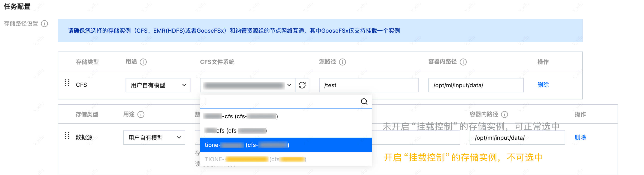Image resolution: width=644 pixels, height=175 pixels.
Task: Click 删除 to delete the 数据源 row
Action: click(x=580, y=137)
